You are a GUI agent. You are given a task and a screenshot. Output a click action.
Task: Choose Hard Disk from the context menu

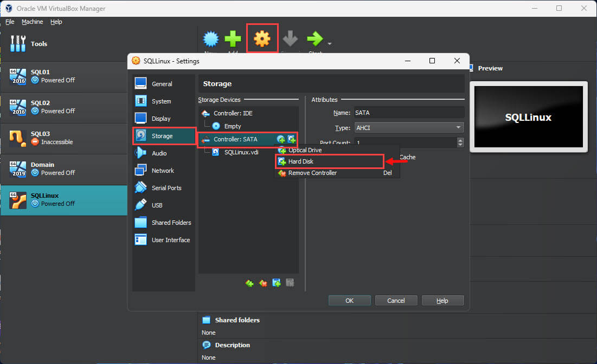click(337, 161)
